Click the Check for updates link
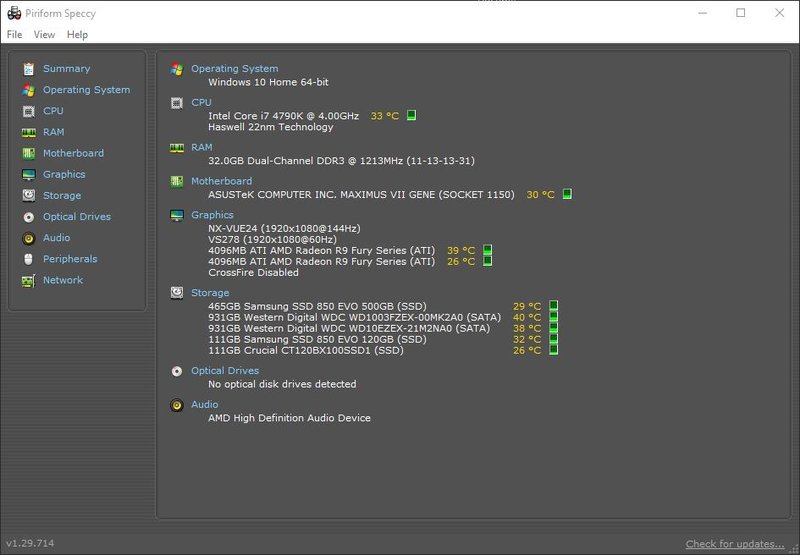 click(735, 544)
